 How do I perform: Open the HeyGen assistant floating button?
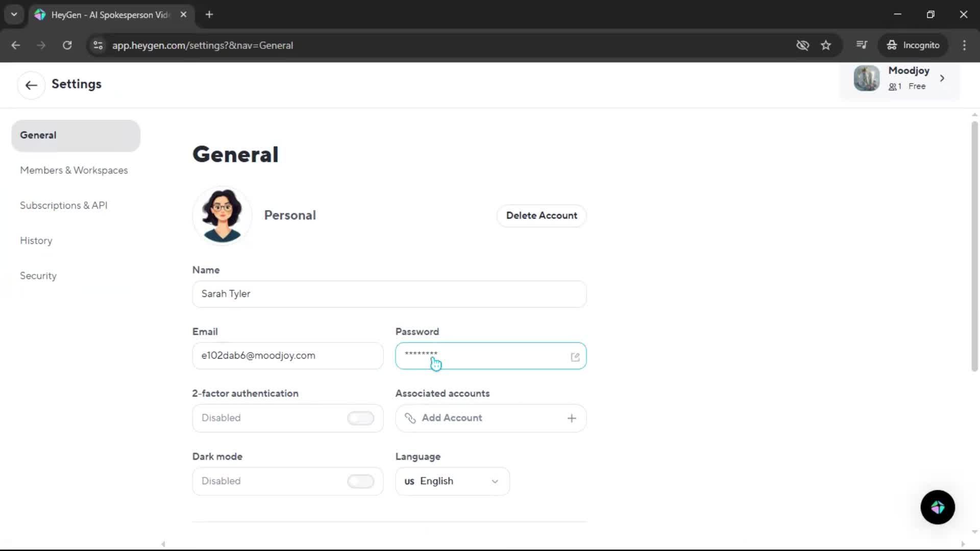coord(938,507)
